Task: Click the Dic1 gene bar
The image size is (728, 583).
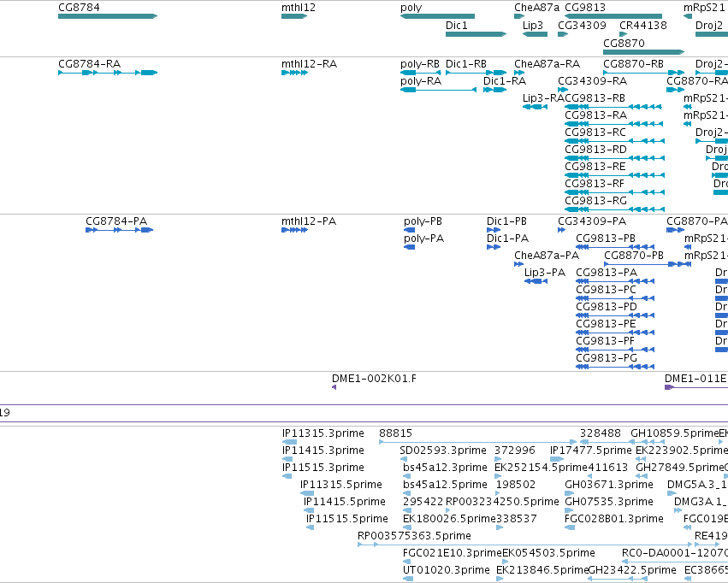Action: pos(476,34)
